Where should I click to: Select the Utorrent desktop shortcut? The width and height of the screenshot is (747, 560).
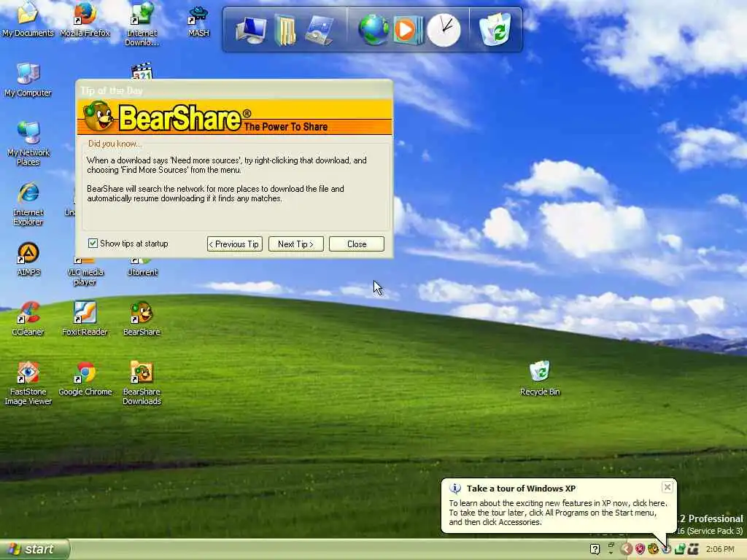tap(142, 268)
